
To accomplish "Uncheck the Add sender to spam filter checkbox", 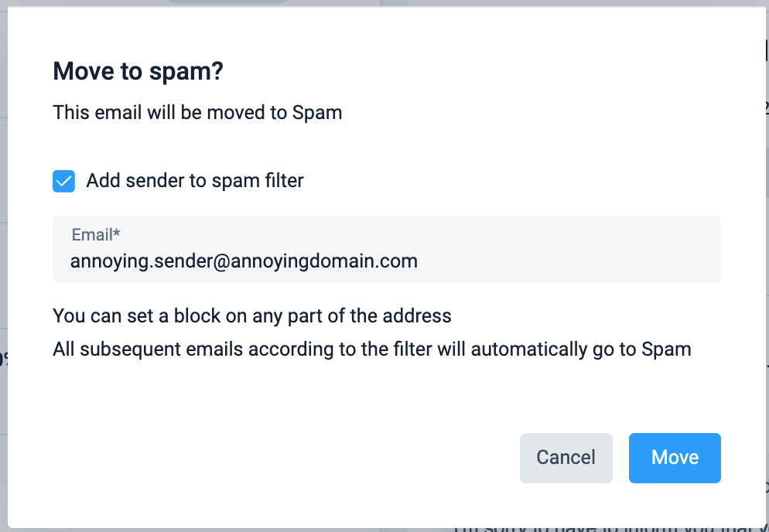I will (x=63, y=181).
